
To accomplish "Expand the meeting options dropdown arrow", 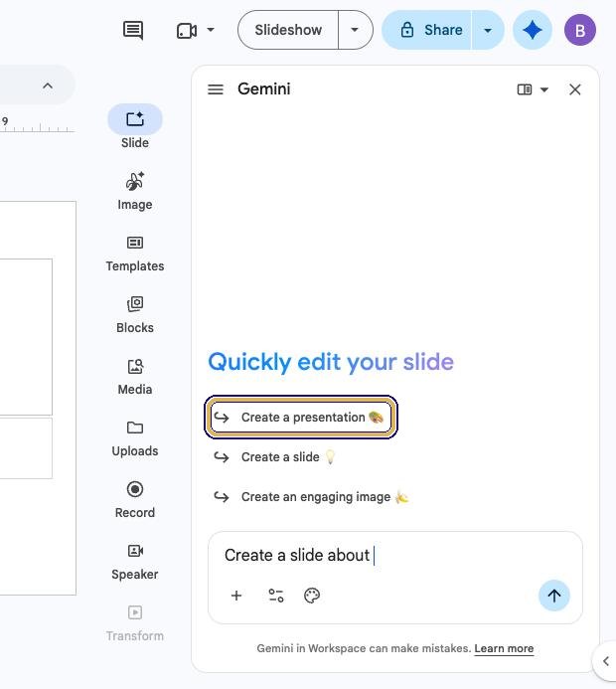I will (x=211, y=30).
